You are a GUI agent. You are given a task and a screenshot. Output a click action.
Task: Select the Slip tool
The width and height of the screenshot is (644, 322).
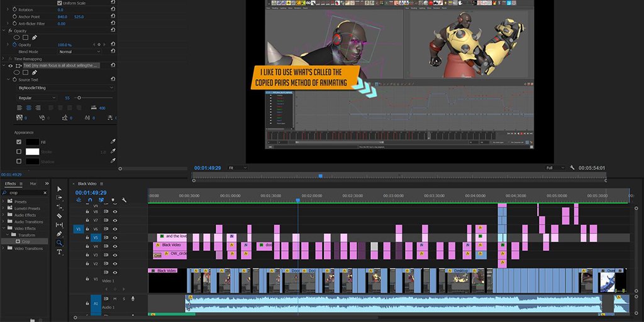59,225
